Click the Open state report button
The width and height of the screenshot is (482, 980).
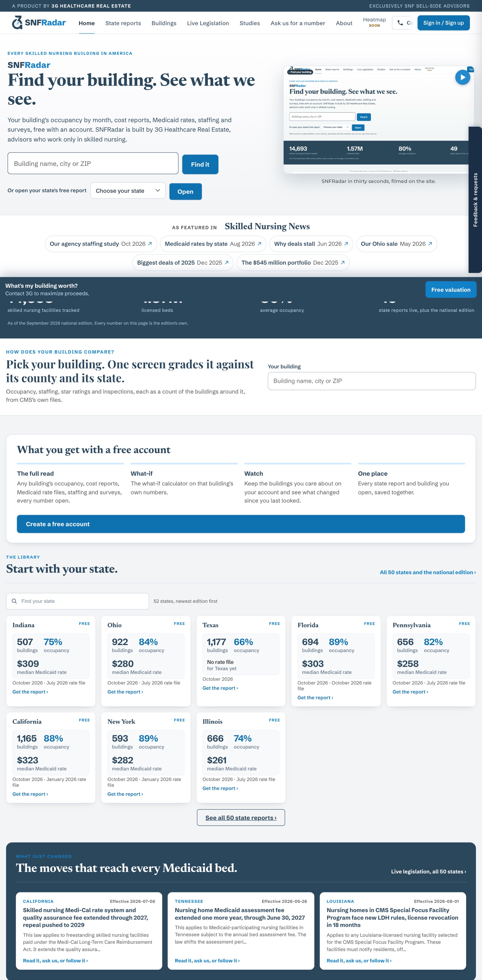pyautogui.click(x=185, y=191)
